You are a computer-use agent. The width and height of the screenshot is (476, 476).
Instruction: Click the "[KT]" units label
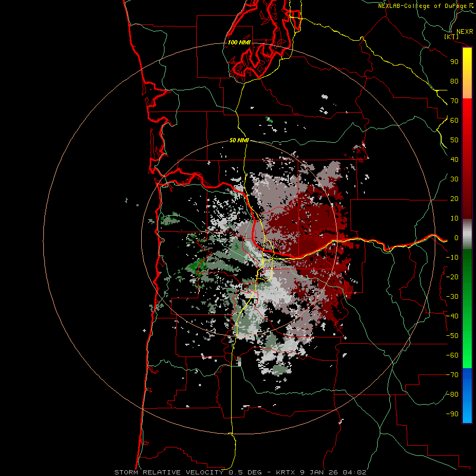pyautogui.click(x=451, y=36)
